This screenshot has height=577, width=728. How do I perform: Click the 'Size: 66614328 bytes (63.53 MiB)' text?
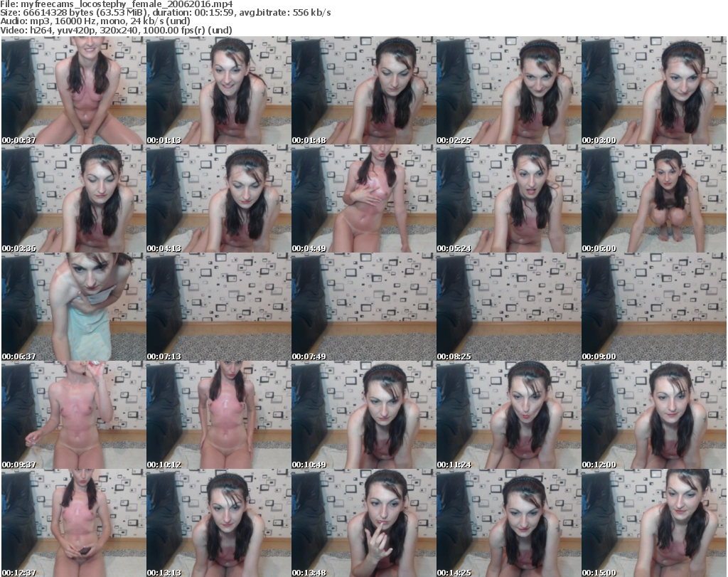(74, 13)
